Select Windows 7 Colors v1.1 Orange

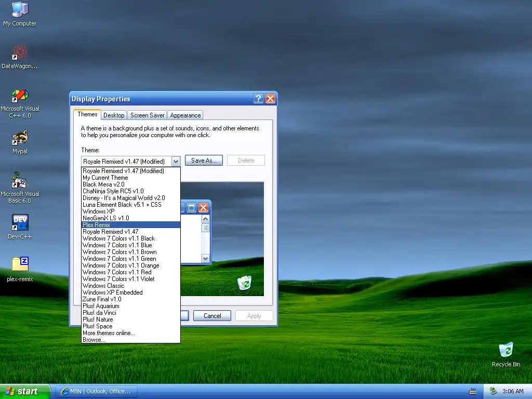pyautogui.click(x=131, y=265)
